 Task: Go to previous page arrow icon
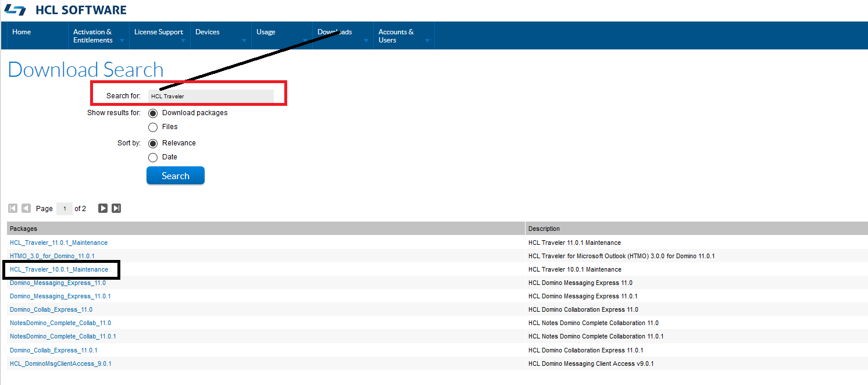(26, 208)
